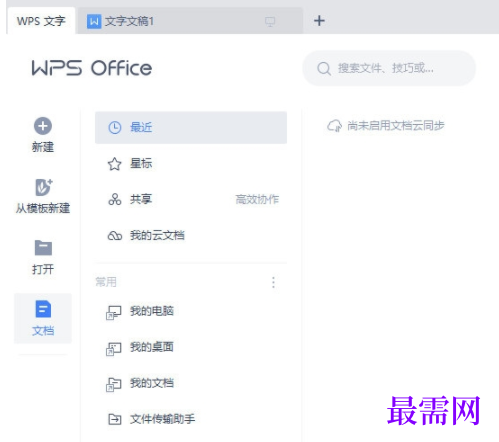Viewport: 499px width, 442px height.
Task: Open the 星标 starred list
Action: click(x=191, y=163)
